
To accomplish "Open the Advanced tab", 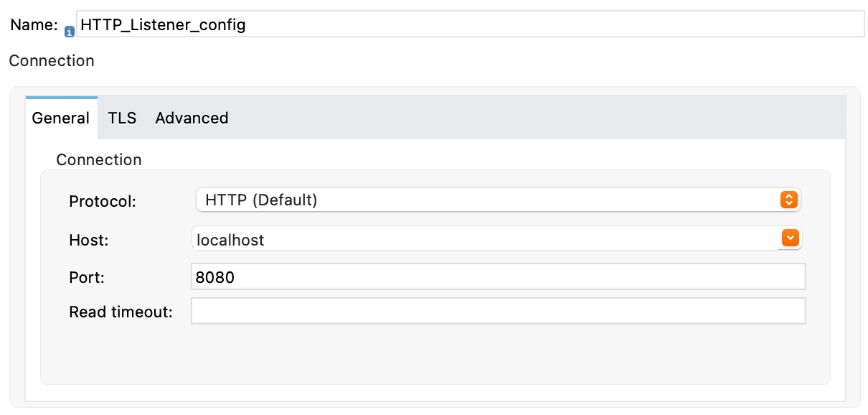I will pos(191,118).
